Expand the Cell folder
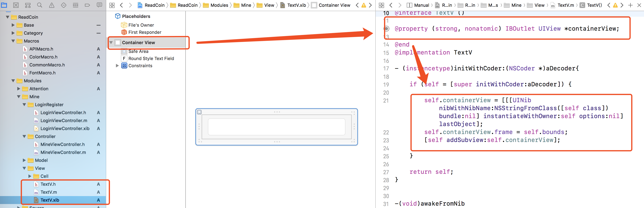Screen dimensions: 644x208 (x=30, y=176)
